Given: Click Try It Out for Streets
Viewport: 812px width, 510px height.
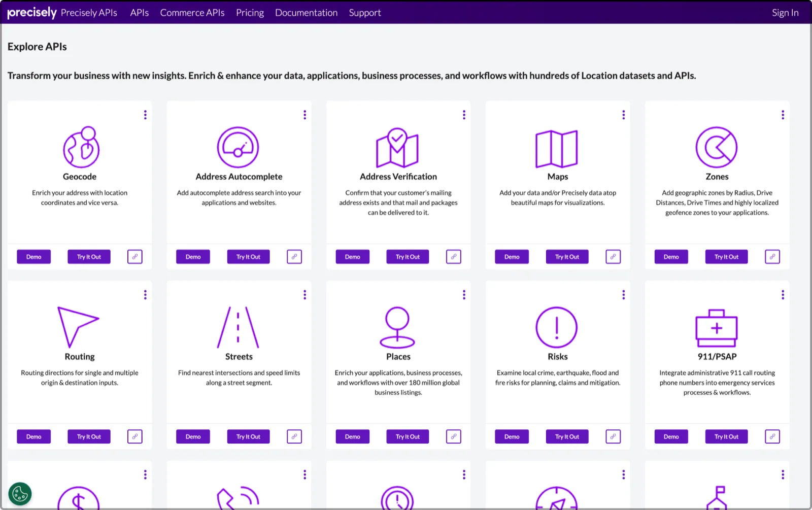Looking at the screenshot, I should tap(248, 436).
